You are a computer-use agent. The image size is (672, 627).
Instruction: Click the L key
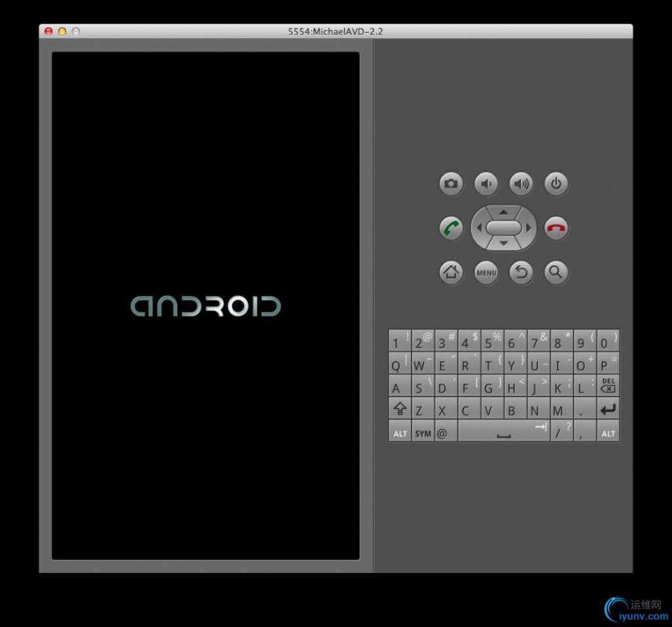[585, 385]
